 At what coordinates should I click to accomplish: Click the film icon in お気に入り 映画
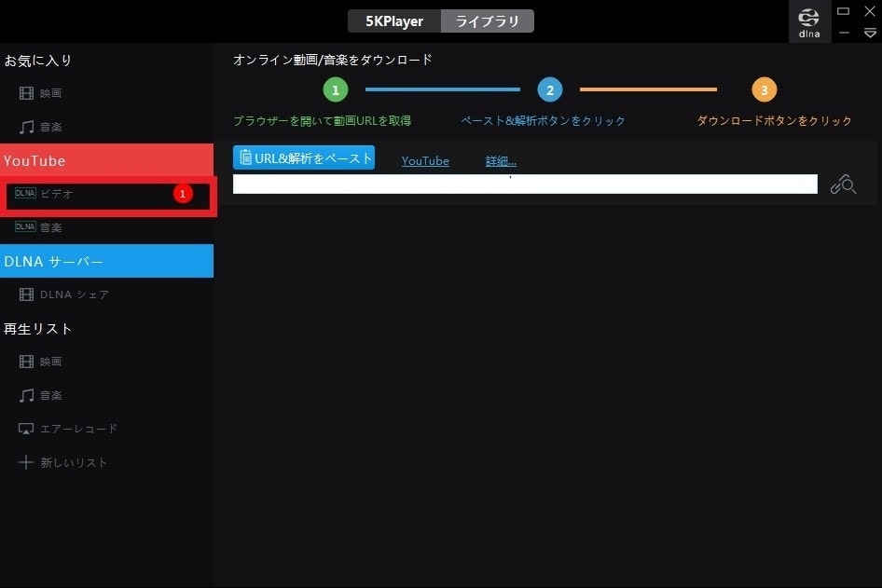coord(26,93)
